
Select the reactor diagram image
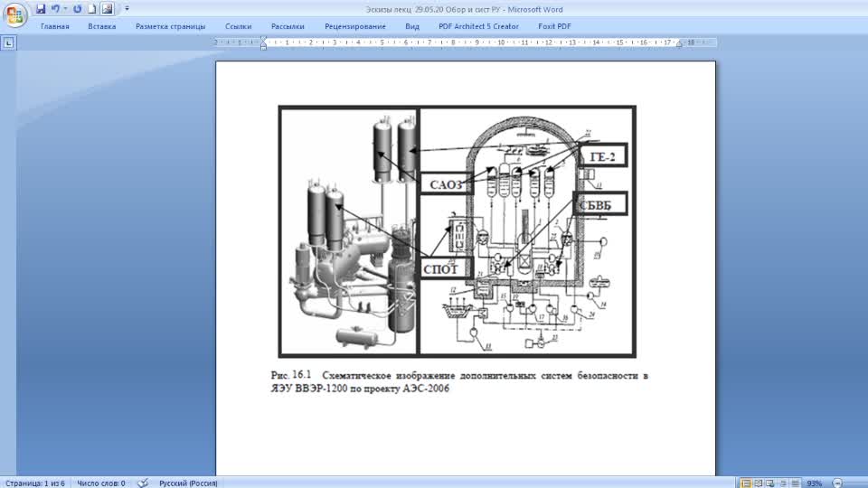coord(458,231)
